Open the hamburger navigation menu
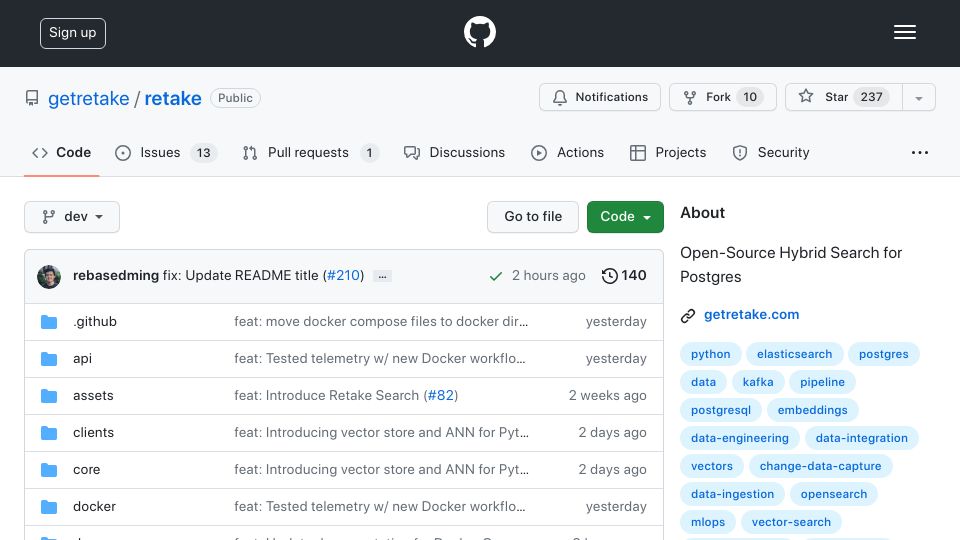 (904, 32)
